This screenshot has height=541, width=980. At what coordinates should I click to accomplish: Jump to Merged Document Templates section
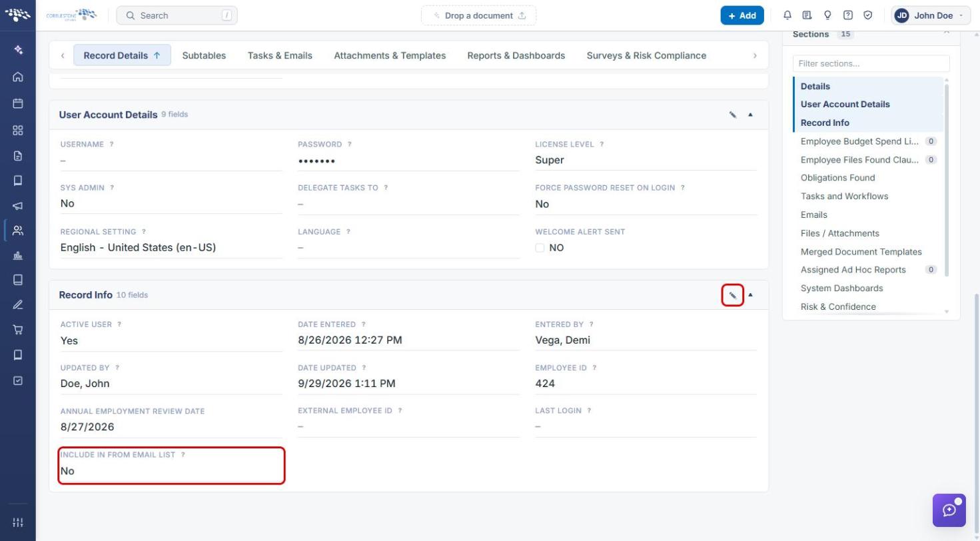click(x=861, y=252)
